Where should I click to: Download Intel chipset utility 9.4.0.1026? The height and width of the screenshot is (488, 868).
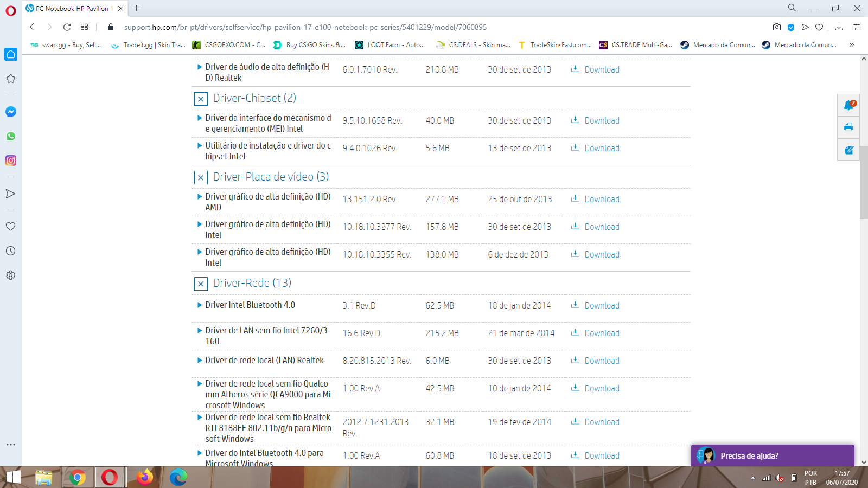pyautogui.click(x=595, y=148)
